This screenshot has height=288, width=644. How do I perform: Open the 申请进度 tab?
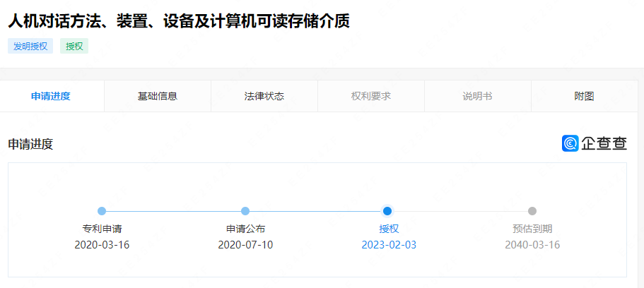click(51, 96)
